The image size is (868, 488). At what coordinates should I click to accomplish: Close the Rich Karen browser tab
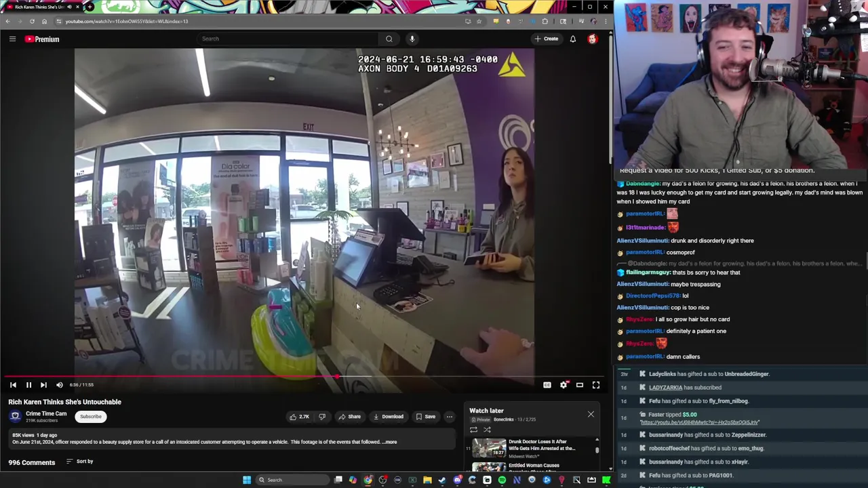pos(77,7)
